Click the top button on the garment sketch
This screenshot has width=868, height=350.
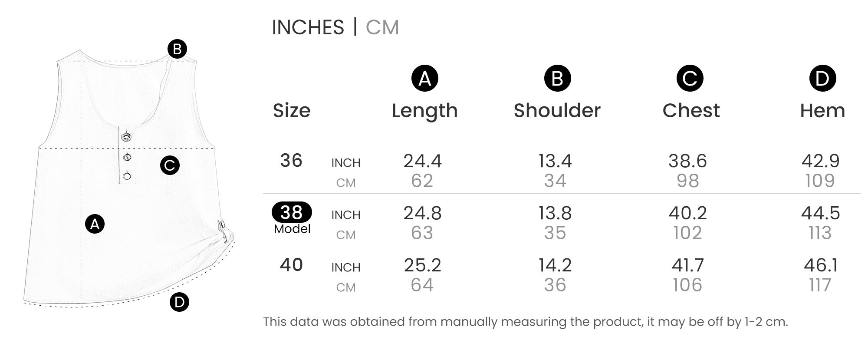(x=126, y=137)
